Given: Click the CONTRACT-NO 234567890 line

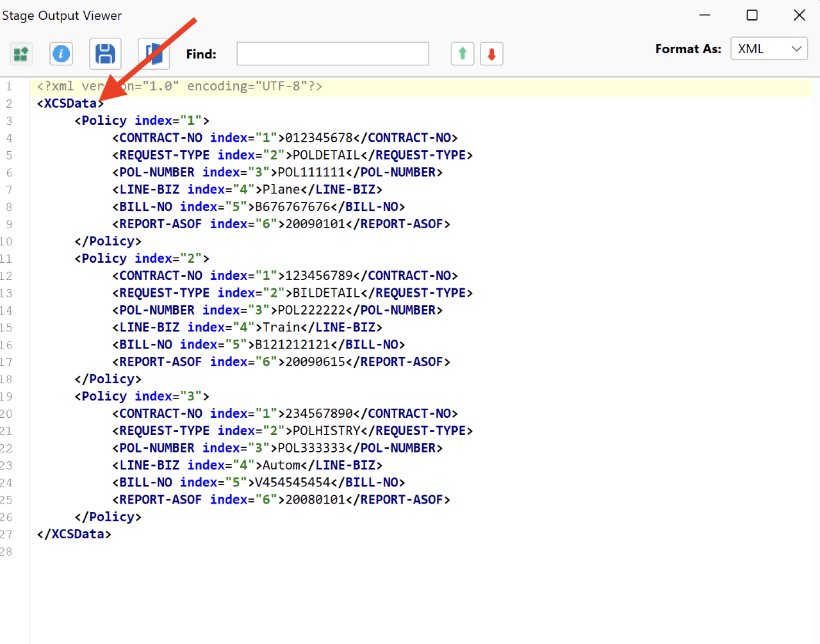Looking at the screenshot, I should [285, 413].
